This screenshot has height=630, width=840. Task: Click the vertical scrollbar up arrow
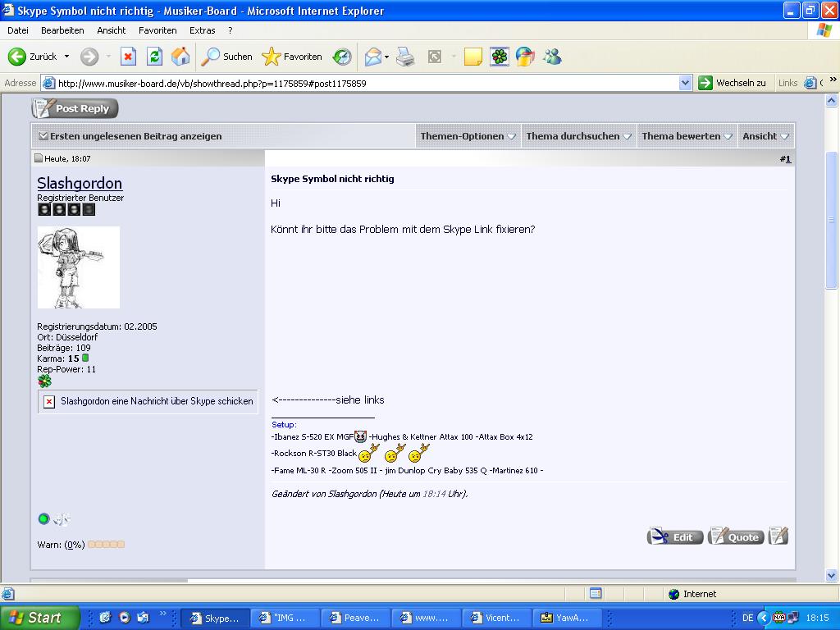pyautogui.click(x=832, y=99)
